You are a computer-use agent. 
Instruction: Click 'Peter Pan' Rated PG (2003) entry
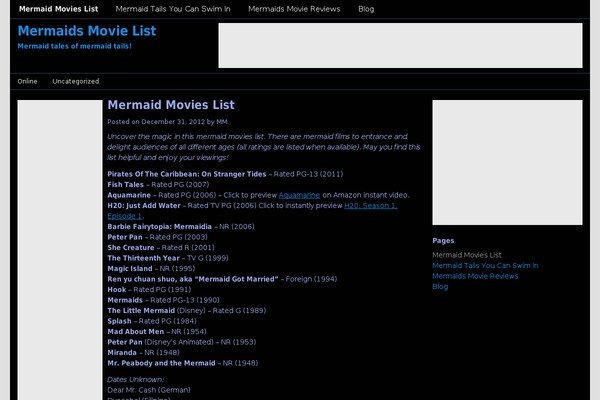[158, 237]
